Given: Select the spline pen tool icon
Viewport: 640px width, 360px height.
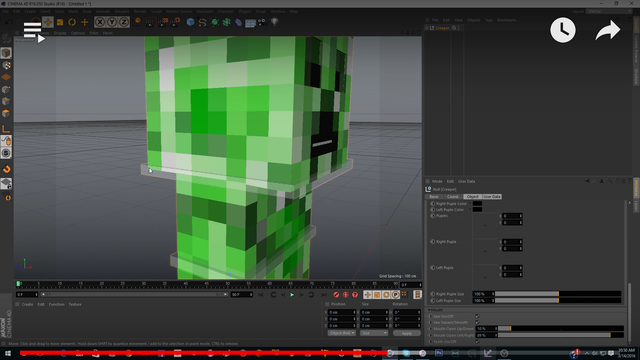Looking at the screenshot, I should (x=202, y=22).
